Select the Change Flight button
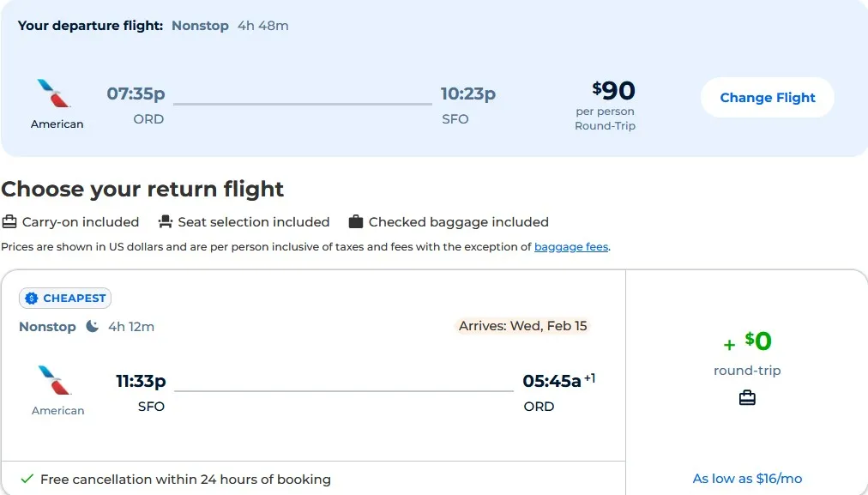868x495 pixels. [767, 97]
